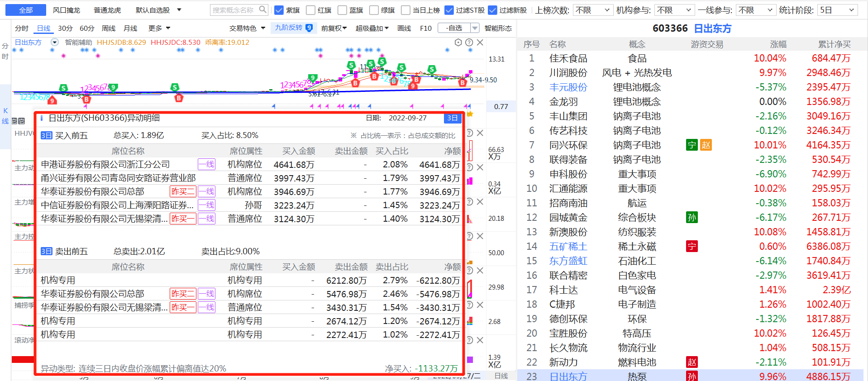The width and height of the screenshot is (868, 381).
Task: Click the green 宁 tag on 同兴环保 row
Action: (x=692, y=145)
